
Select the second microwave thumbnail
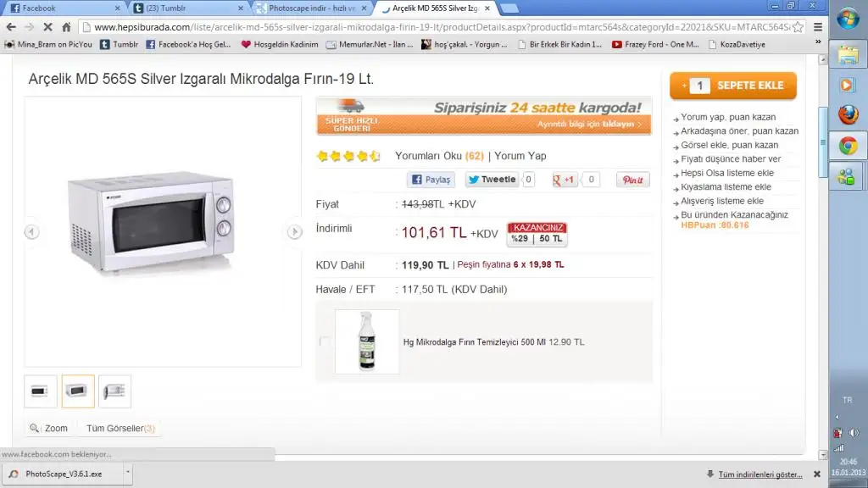(78, 391)
